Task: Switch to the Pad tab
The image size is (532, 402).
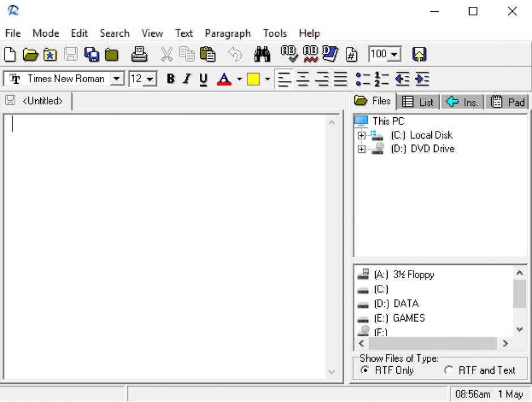Action: click(507, 102)
